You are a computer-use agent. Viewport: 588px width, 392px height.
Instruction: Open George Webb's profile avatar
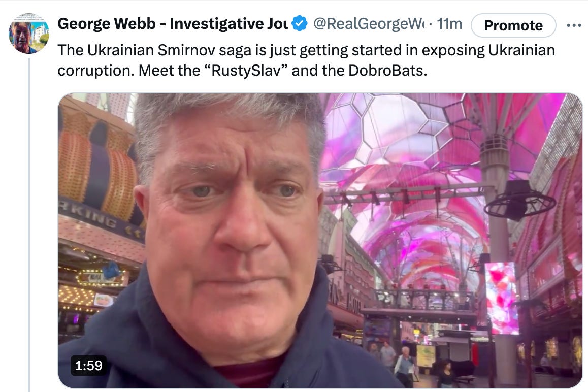pos(29,34)
